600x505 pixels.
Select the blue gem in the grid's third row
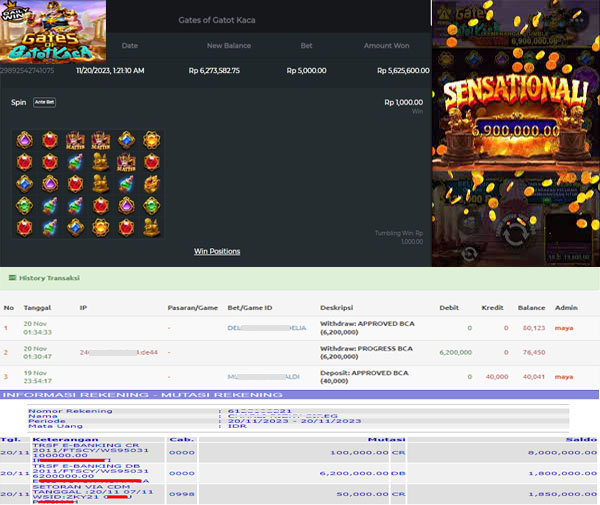[24, 184]
